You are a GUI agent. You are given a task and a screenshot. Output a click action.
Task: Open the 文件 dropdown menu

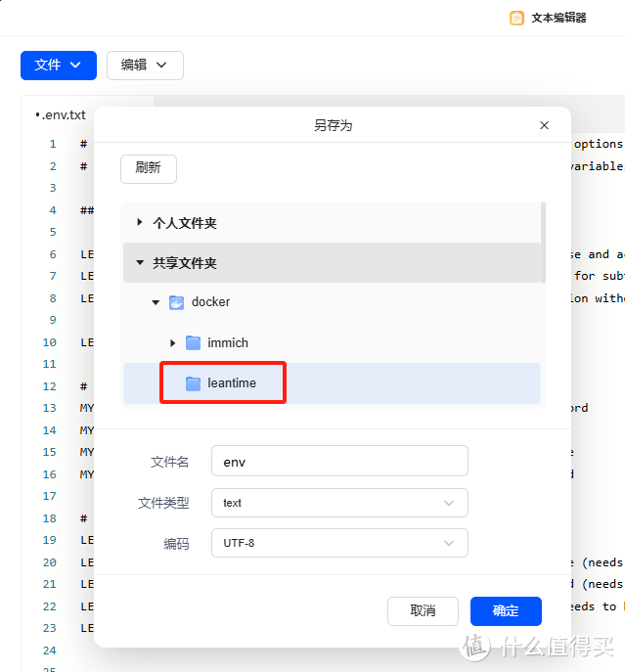coord(59,66)
